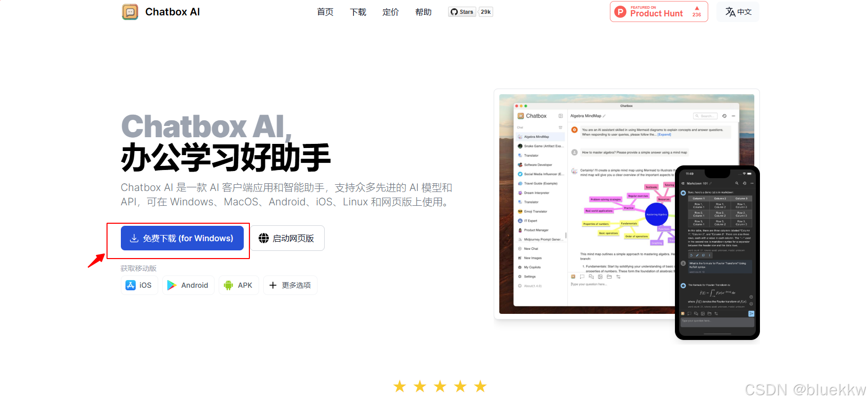Open the 下载 nav item
The height and width of the screenshot is (405, 868).
[x=358, y=12]
